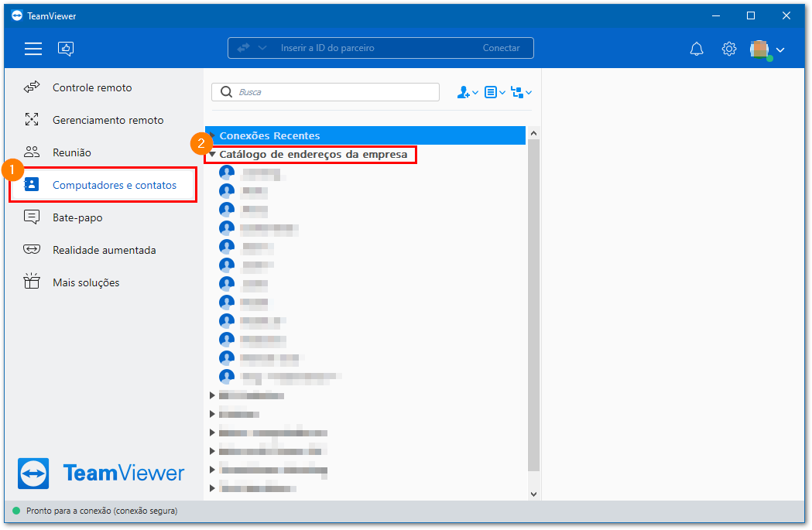Screen dimensions: 812x530
Task: Open the user profile avatar menu
Action: 767,50
